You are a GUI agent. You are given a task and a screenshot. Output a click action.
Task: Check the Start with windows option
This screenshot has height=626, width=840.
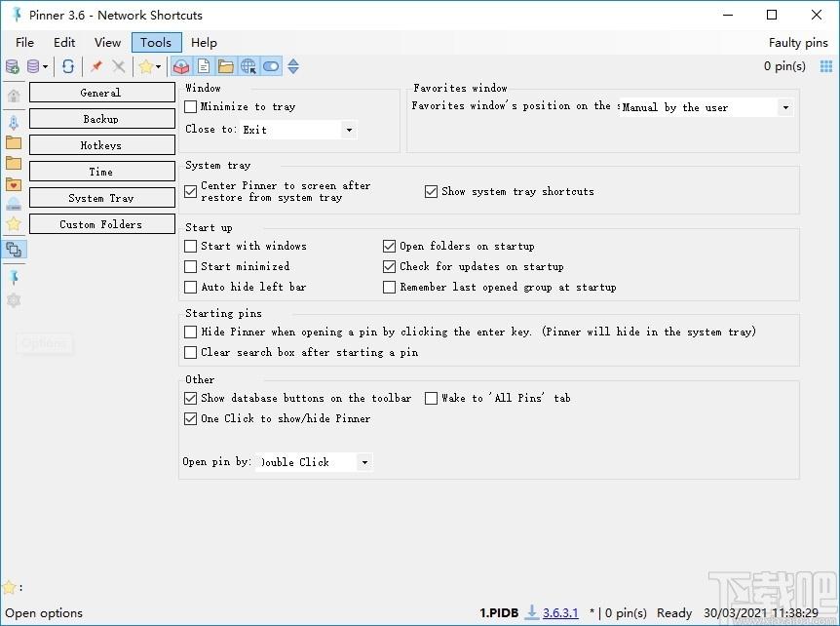point(191,247)
